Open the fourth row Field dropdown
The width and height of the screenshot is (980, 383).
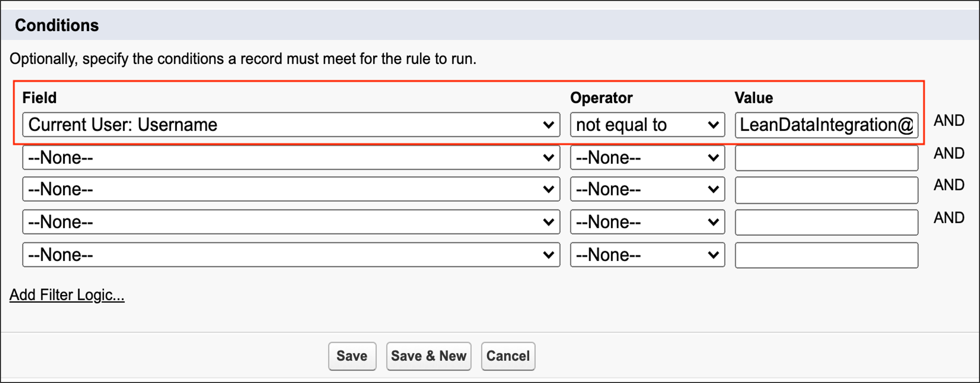291,222
